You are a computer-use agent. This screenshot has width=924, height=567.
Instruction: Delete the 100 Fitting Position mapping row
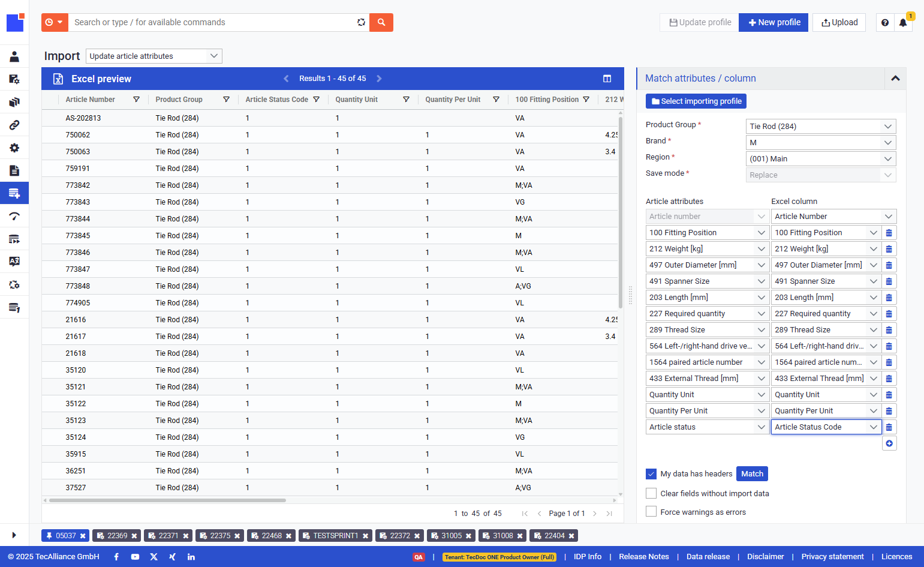tap(889, 233)
